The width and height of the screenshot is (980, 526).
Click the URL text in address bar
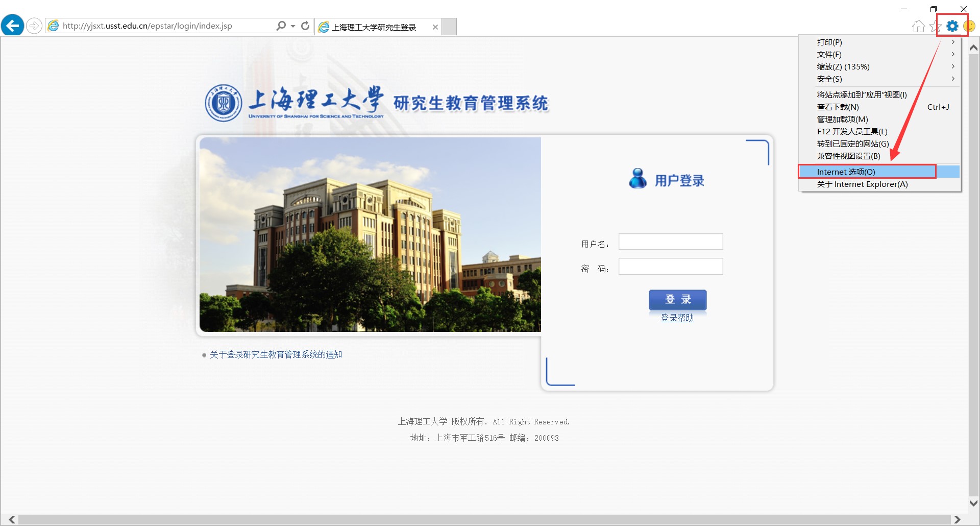click(x=147, y=26)
